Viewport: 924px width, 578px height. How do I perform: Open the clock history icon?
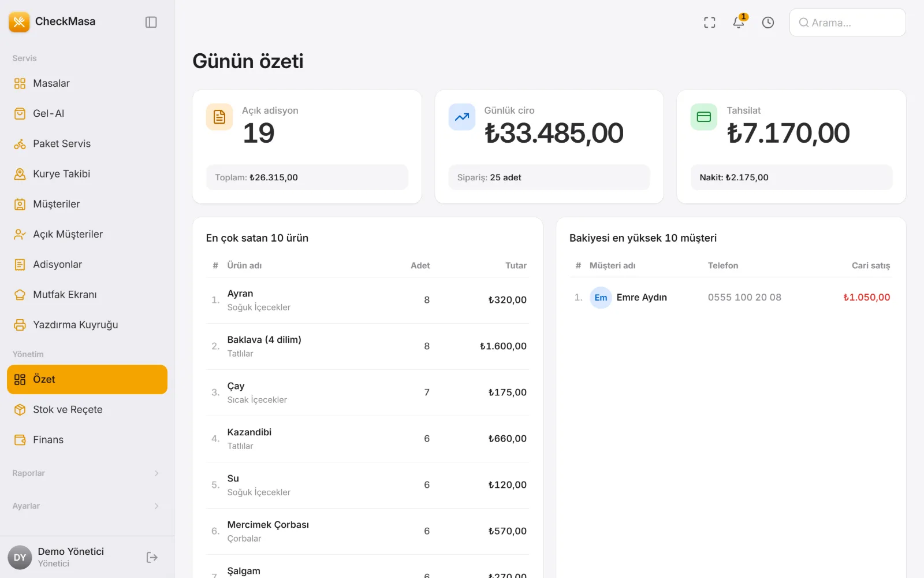[x=768, y=23]
